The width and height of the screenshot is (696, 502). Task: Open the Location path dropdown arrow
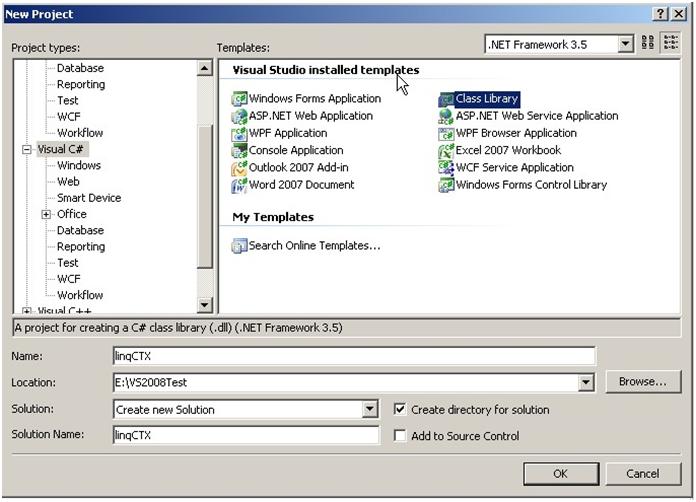(586, 383)
